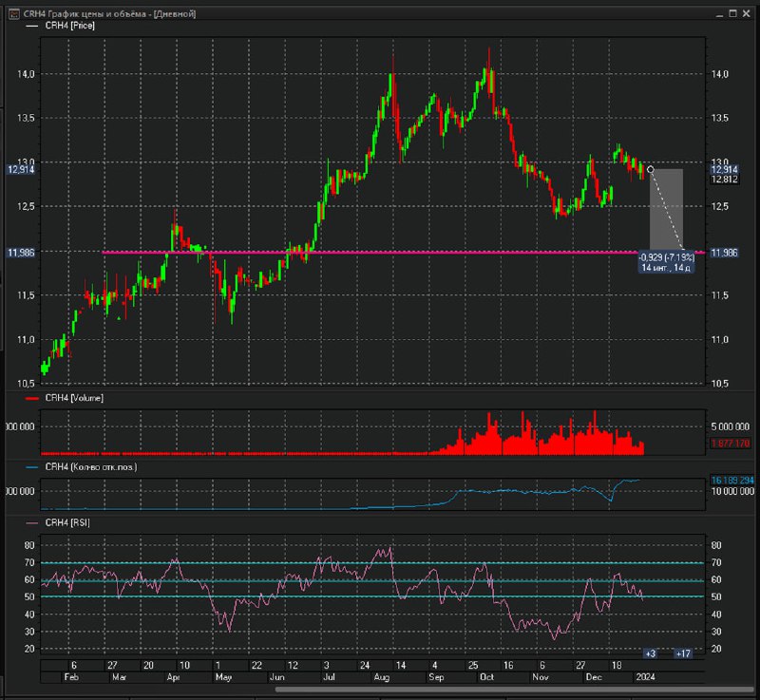Select the RSI level line at 70
Screen dimensions: 760x700
click(372, 563)
